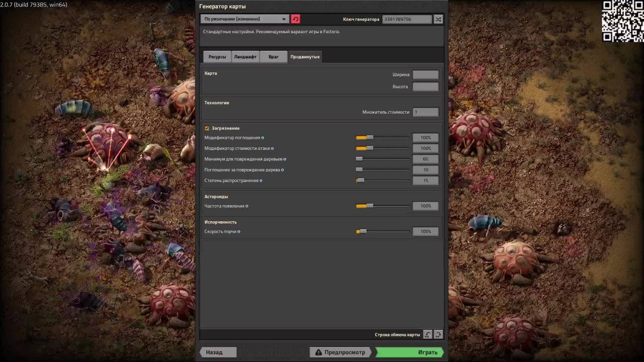This screenshot has width=644, height=362.
Task: Click the red reset preset button
Action: tap(295, 19)
